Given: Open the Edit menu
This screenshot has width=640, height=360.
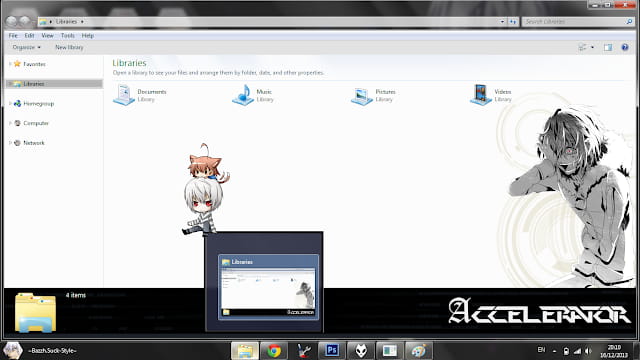Looking at the screenshot, I should [x=29, y=36].
